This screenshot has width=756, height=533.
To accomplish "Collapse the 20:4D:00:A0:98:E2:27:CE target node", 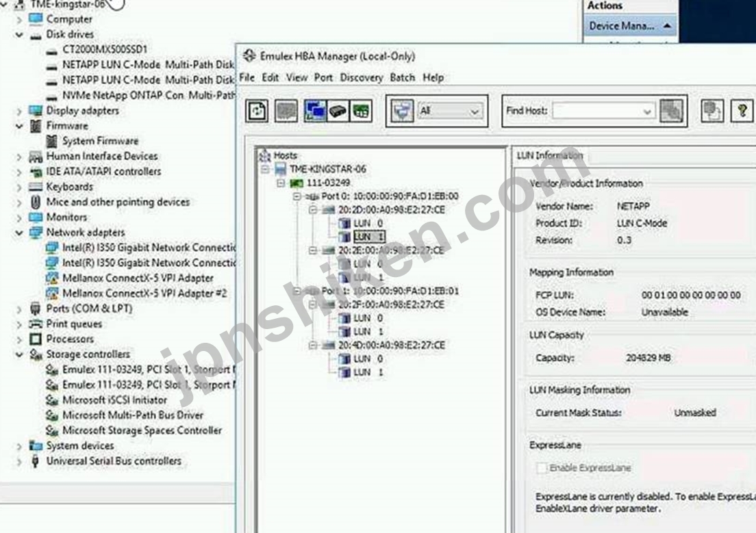I will tap(313, 345).
